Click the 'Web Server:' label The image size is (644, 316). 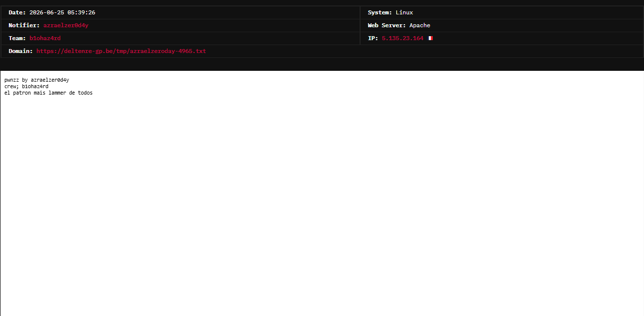pyautogui.click(x=387, y=25)
